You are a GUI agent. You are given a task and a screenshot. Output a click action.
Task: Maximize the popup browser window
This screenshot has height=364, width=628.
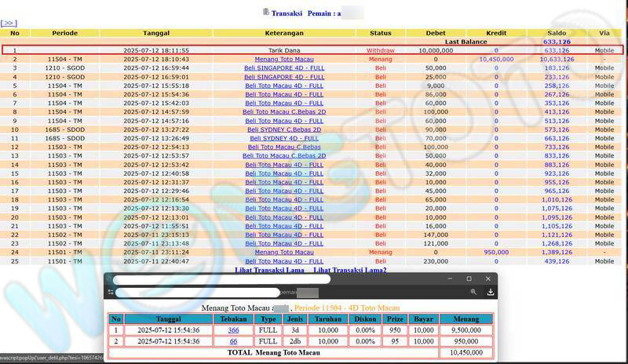pyautogui.click(x=469, y=278)
